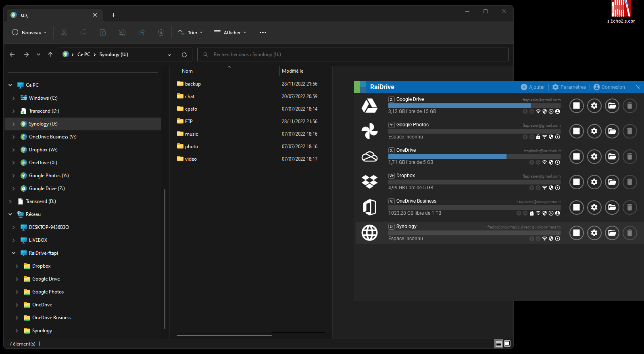644x354 pixels.
Task: Expand Google Photos (Y:) tree node
Action: [14, 176]
